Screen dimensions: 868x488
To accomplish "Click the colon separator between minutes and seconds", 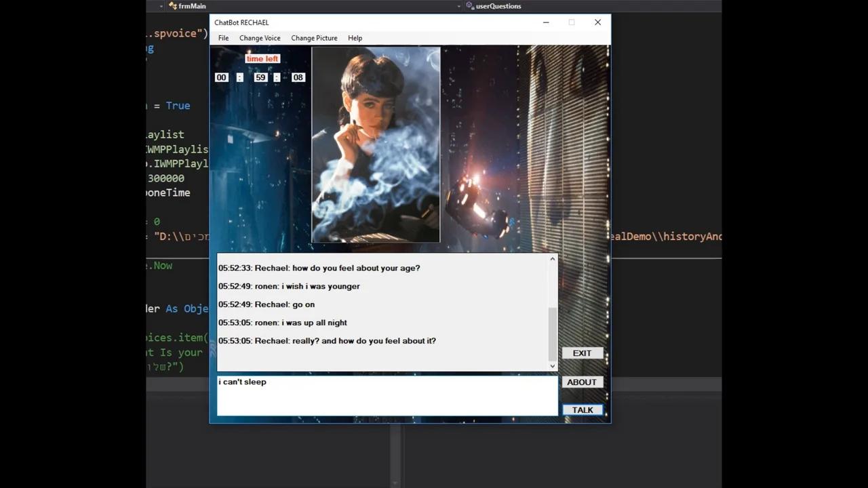I will [x=276, y=77].
